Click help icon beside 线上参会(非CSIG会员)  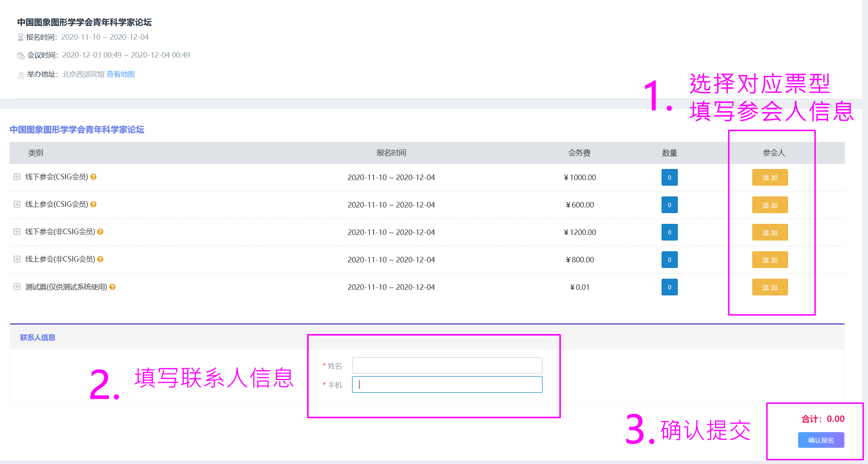100,259
